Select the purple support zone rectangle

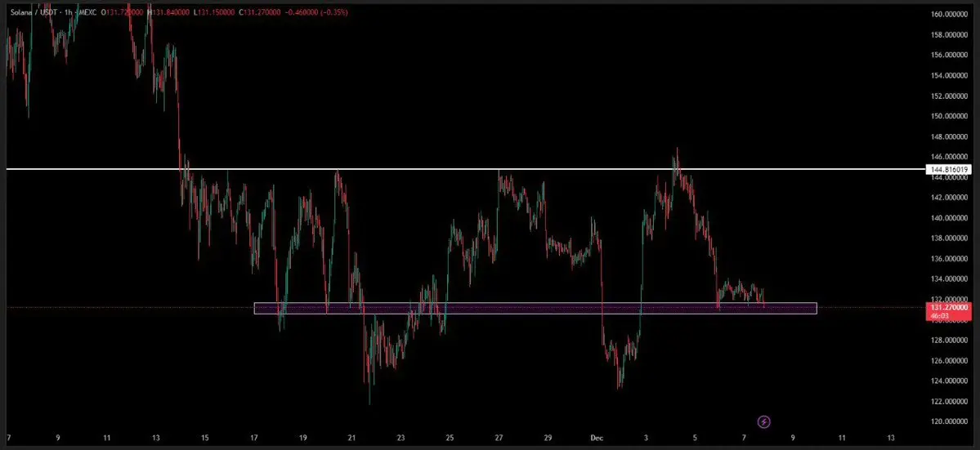[x=535, y=309]
